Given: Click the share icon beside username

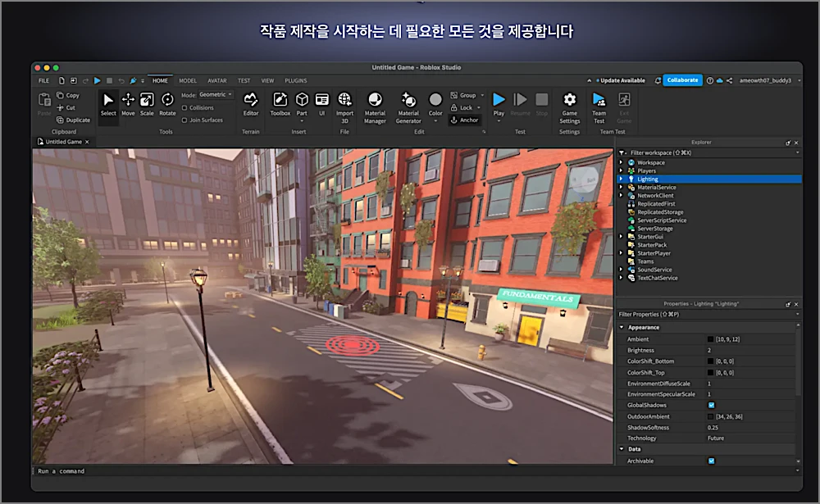Looking at the screenshot, I should 730,80.
